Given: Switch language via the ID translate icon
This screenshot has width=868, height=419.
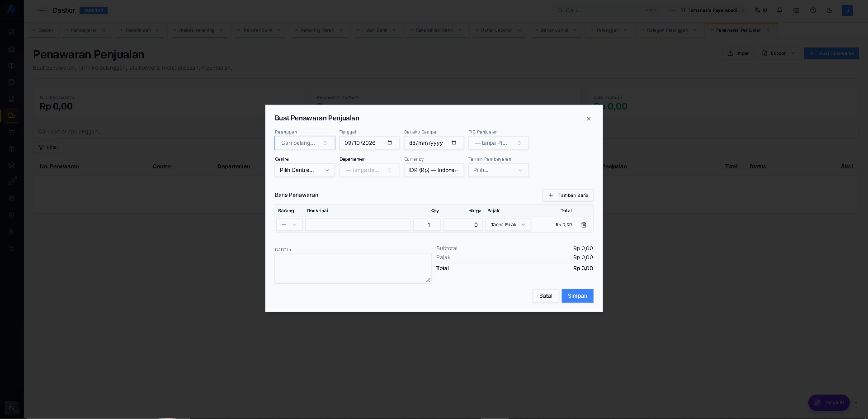Looking at the screenshot, I should (x=761, y=10).
